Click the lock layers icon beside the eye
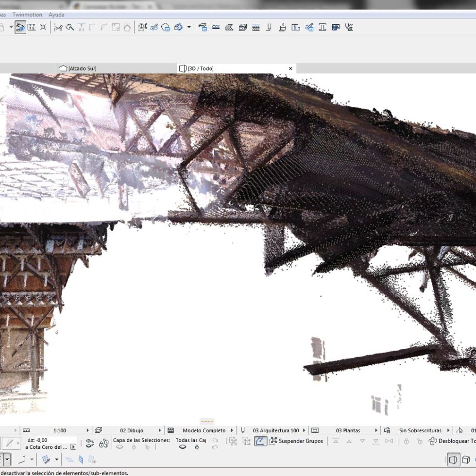476x476 pixels. point(103,443)
